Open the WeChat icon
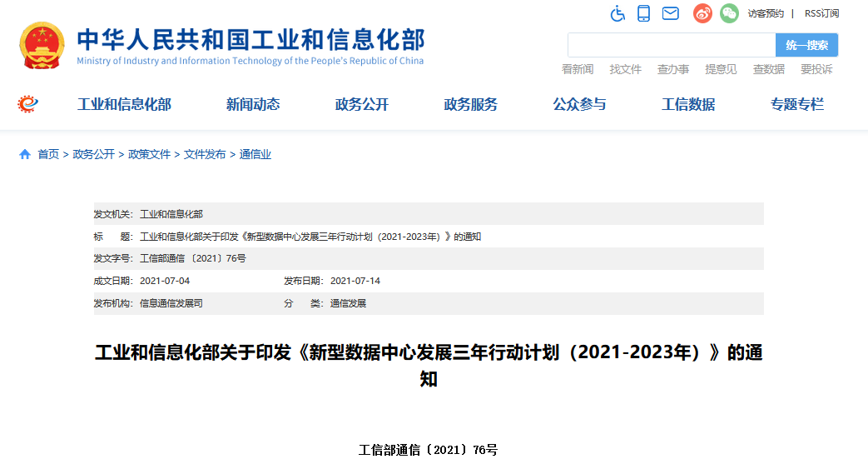Image resolution: width=868 pixels, height=474 pixels. pyautogui.click(x=729, y=13)
